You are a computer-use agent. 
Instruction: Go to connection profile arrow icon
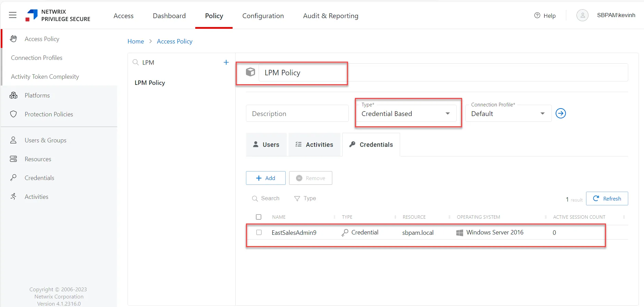(x=561, y=113)
